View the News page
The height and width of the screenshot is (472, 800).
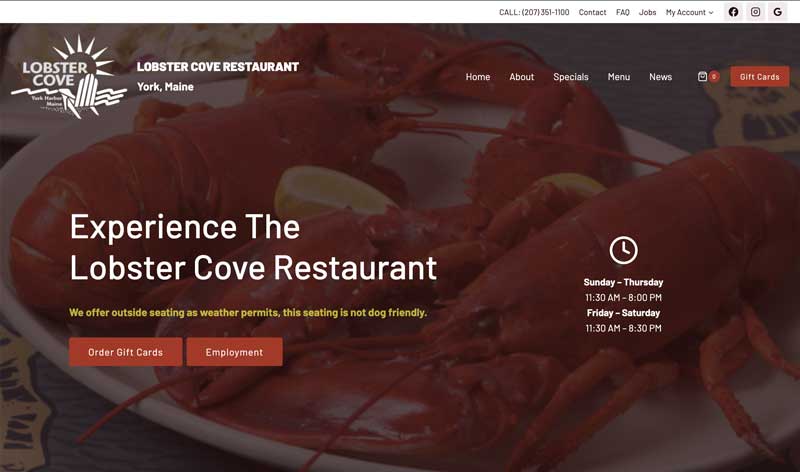coord(660,77)
